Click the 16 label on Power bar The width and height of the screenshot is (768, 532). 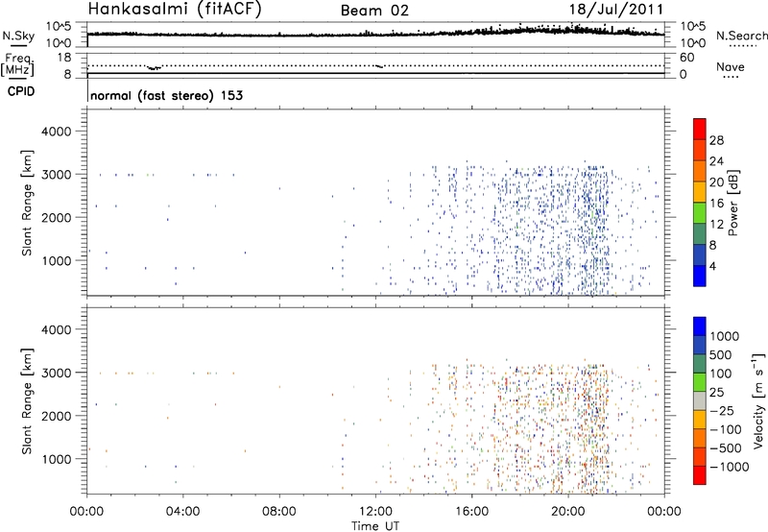pyautogui.click(x=716, y=204)
